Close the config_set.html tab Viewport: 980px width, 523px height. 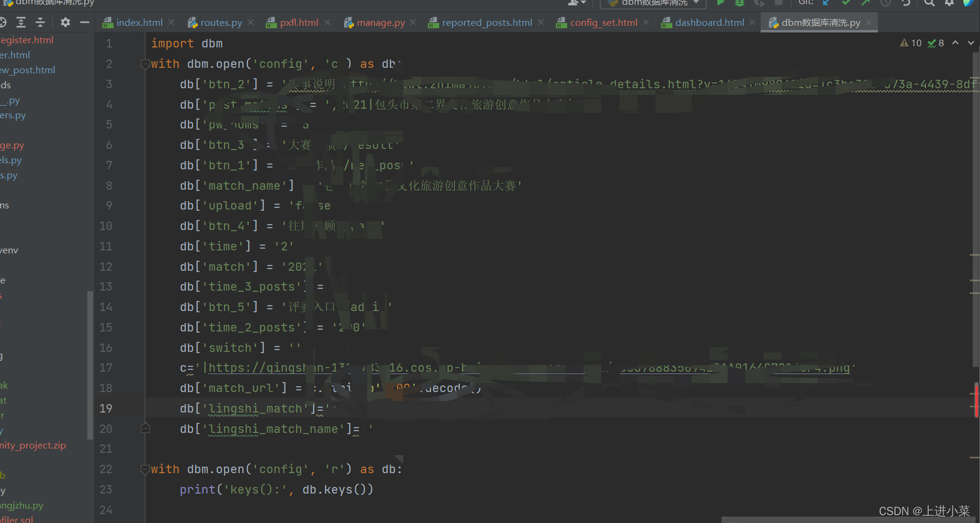coord(646,22)
